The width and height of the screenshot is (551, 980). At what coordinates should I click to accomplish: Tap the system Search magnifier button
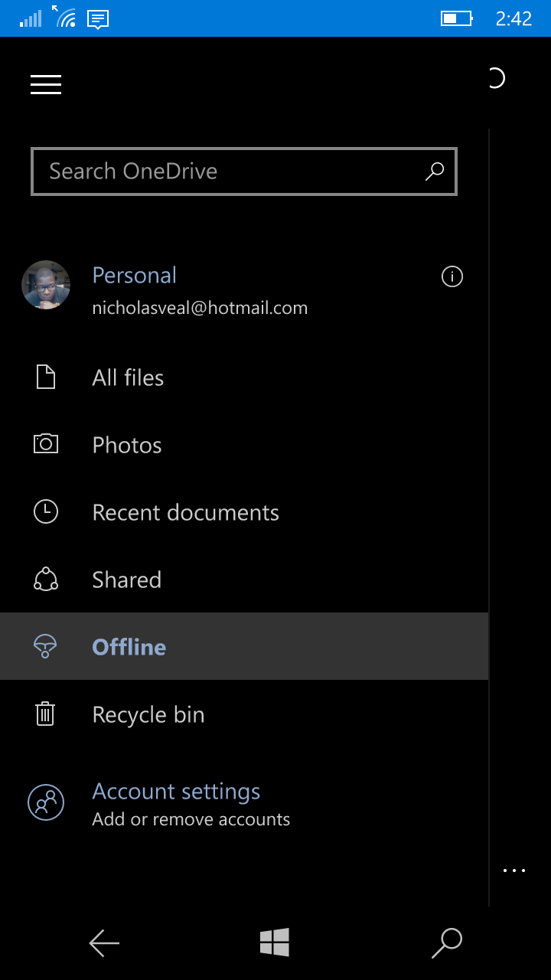[447, 943]
